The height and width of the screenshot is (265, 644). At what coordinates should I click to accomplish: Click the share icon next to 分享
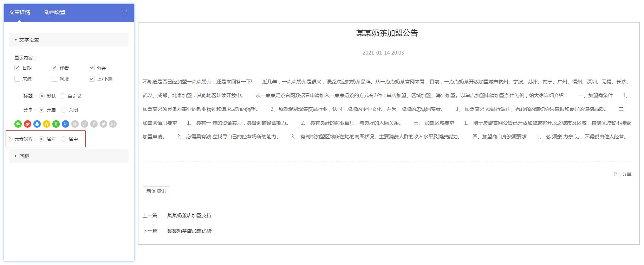(x=616, y=174)
